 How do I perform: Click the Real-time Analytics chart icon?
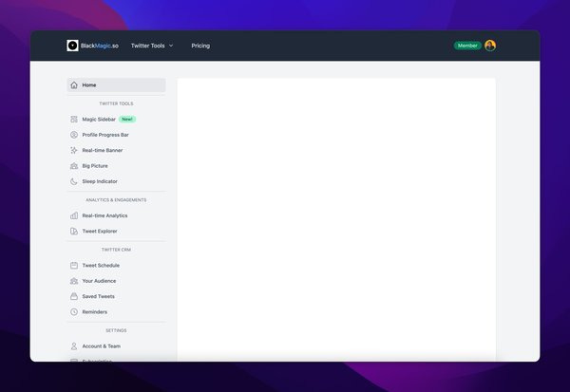coord(74,215)
